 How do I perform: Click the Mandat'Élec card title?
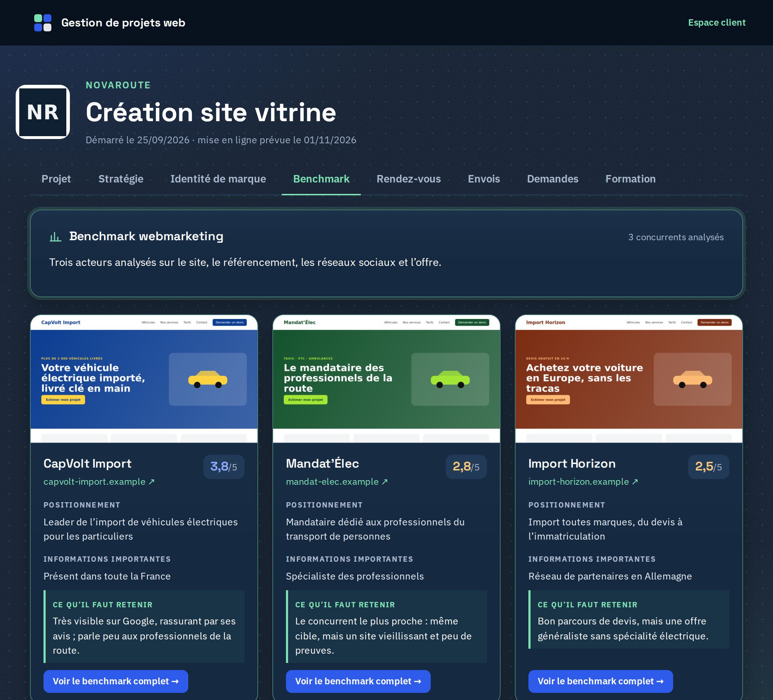pyautogui.click(x=322, y=463)
